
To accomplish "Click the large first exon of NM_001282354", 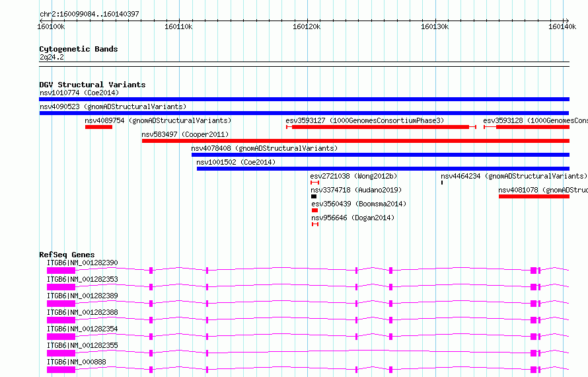I will click(x=61, y=337).
